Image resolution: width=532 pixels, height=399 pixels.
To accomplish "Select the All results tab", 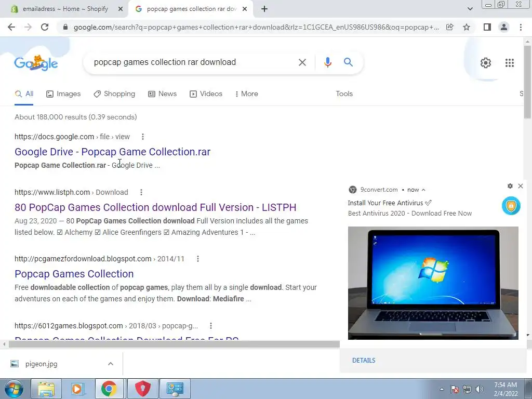I will [24, 94].
